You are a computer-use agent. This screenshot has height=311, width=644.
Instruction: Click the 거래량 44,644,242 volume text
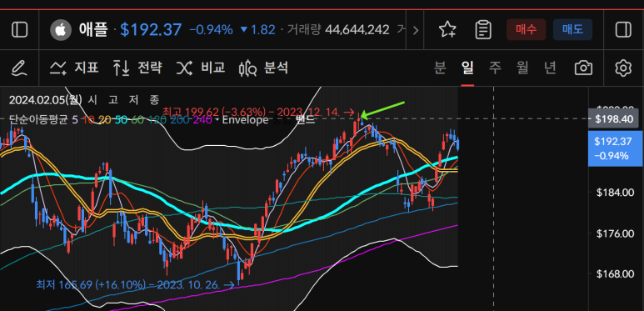[338, 30]
